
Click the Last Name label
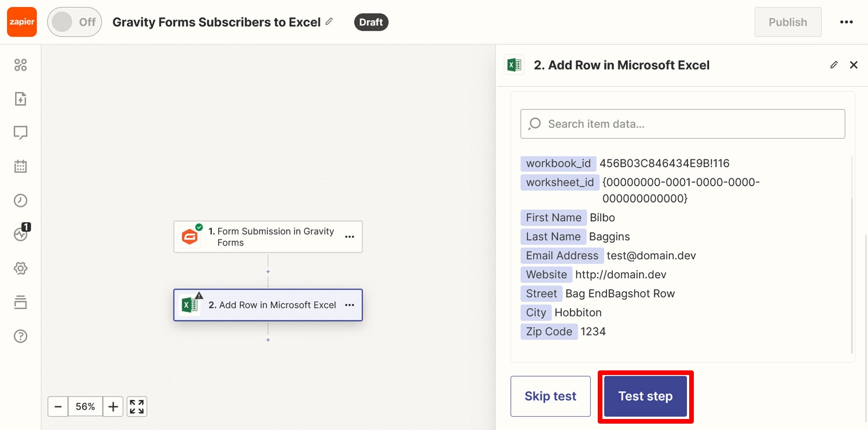click(x=553, y=237)
